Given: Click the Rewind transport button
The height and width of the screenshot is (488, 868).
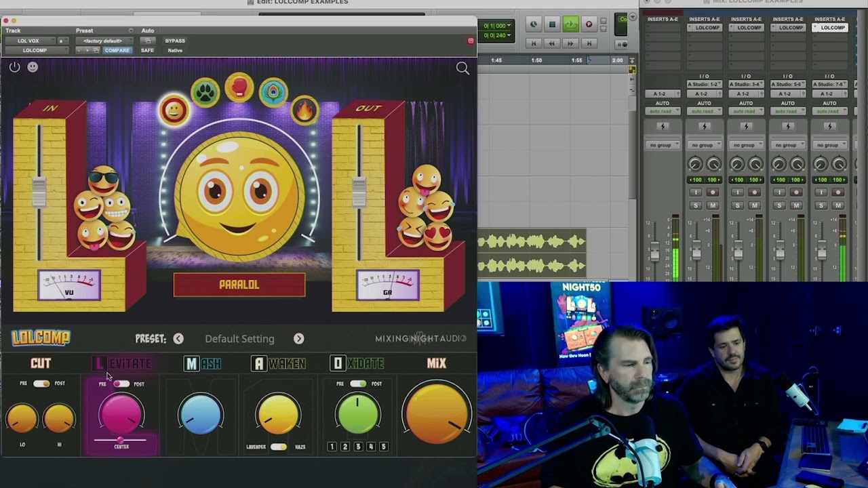Looking at the screenshot, I should (x=552, y=43).
